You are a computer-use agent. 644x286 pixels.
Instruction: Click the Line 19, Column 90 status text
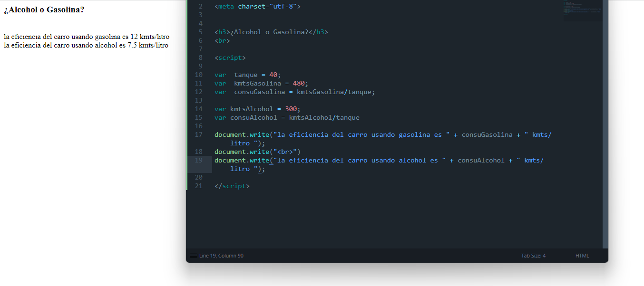221,256
